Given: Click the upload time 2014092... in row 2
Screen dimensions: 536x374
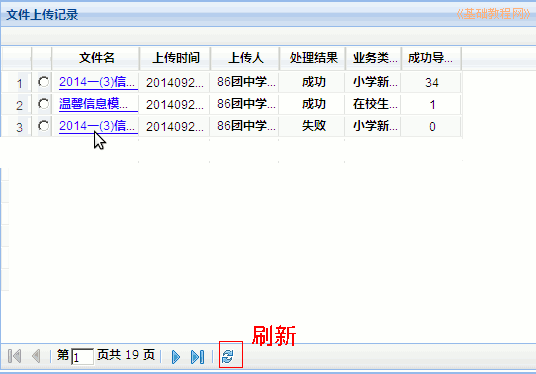Looking at the screenshot, I should click(175, 104).
